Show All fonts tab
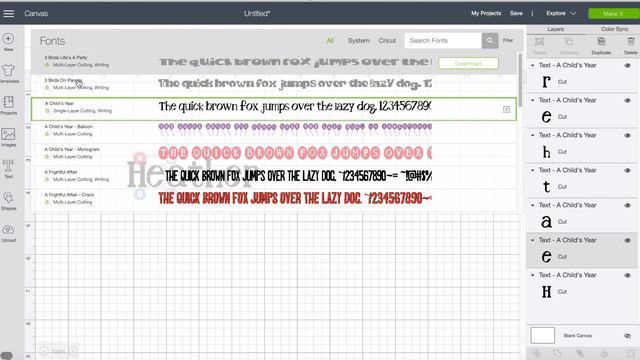 (x=330, y=40)
